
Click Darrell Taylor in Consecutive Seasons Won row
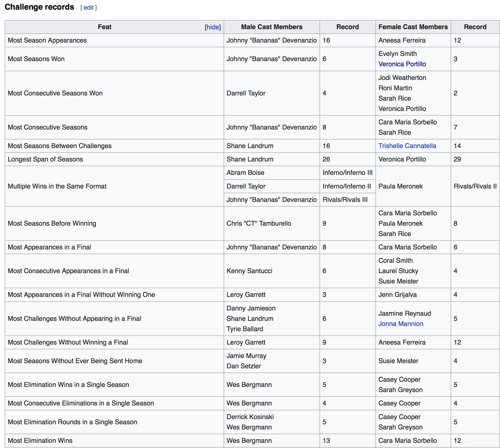246,93
